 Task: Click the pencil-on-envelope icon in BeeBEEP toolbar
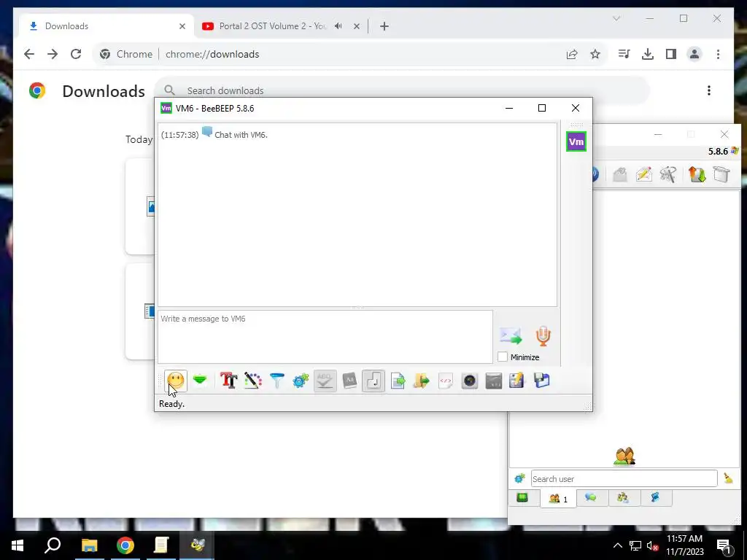click(x=643, y=174)
